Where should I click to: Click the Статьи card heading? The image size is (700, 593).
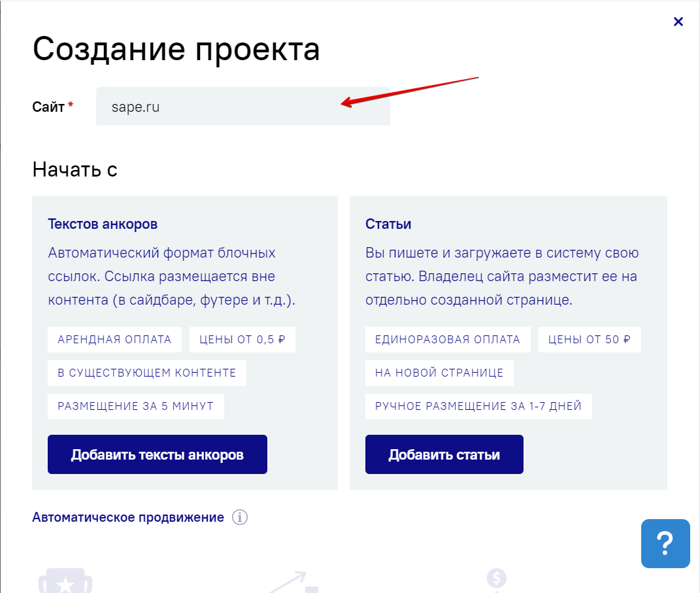388,224
